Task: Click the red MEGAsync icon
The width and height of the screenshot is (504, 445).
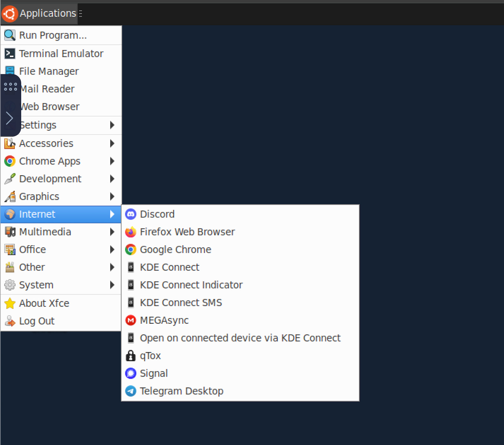Action: coord(131,320)
